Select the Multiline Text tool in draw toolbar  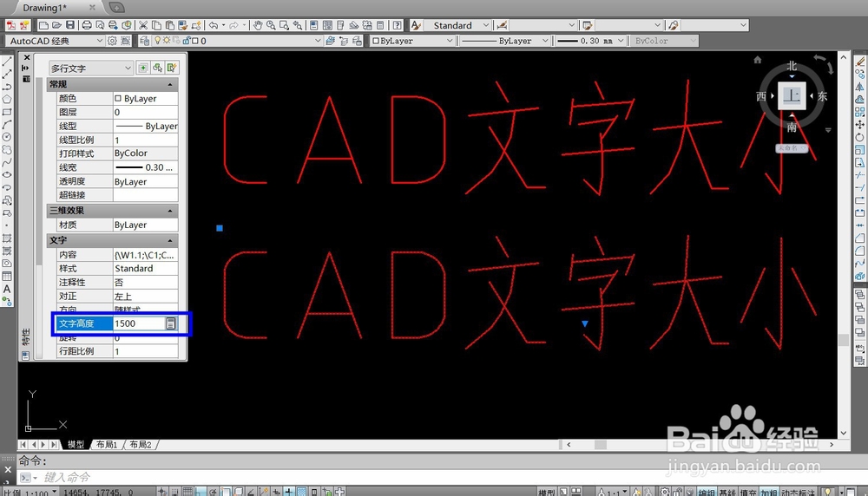(x=7, y=289)
